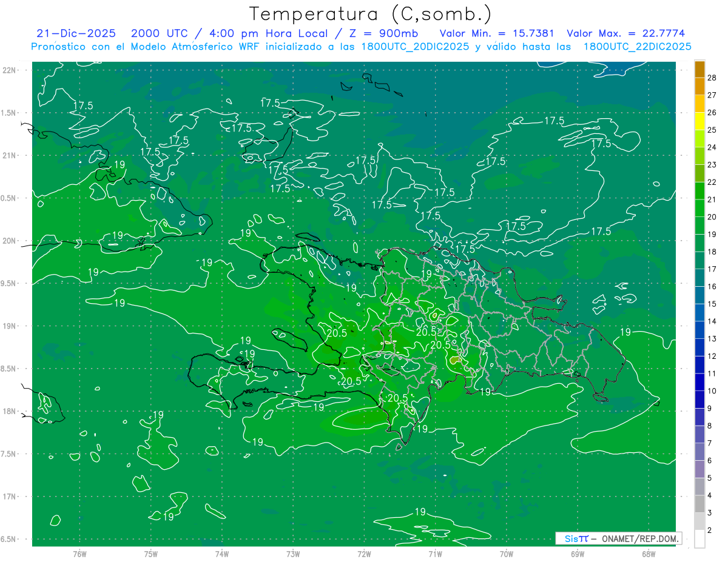Pick the yellow swatch between 25 and 26
This screenshot has width=728, height=562.
tap(699, 121)
